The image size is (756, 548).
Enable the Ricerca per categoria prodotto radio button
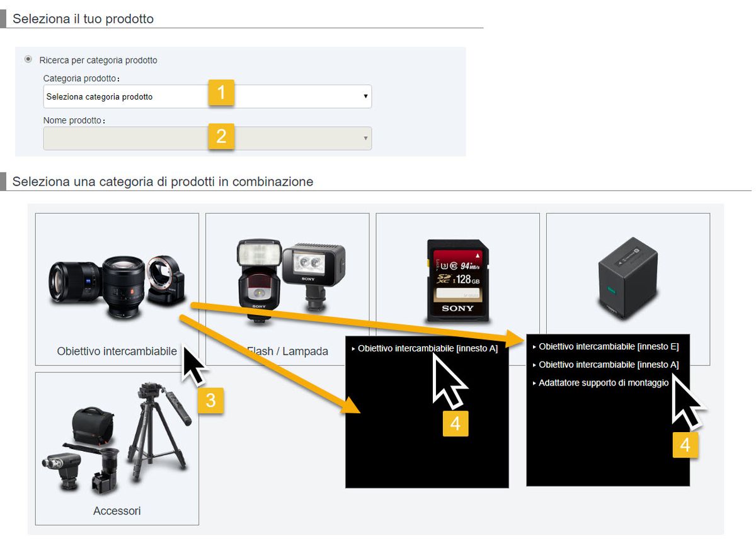pos(28,59)
